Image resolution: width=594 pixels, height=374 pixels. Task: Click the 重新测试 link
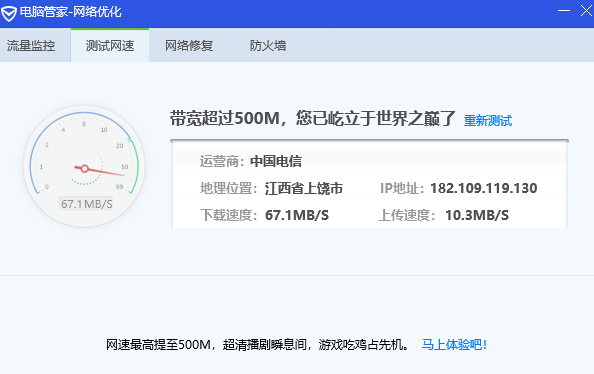point(488,120)
